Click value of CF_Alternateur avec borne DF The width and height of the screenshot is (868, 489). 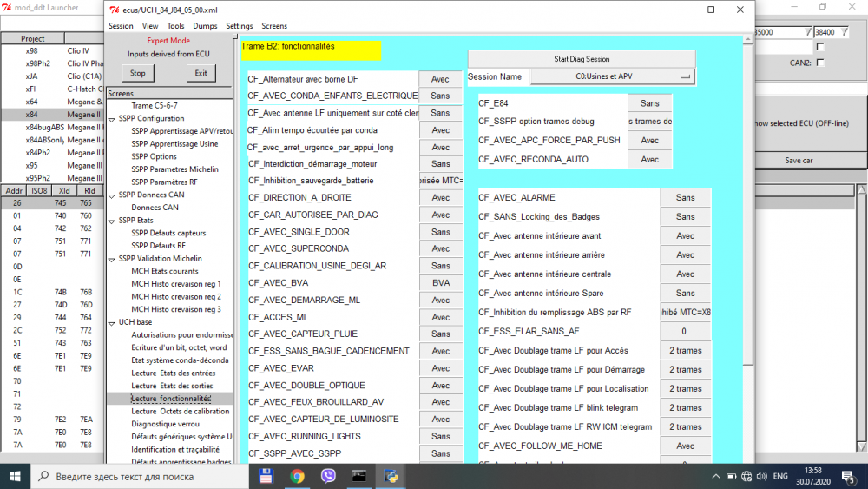coord(440,79)
